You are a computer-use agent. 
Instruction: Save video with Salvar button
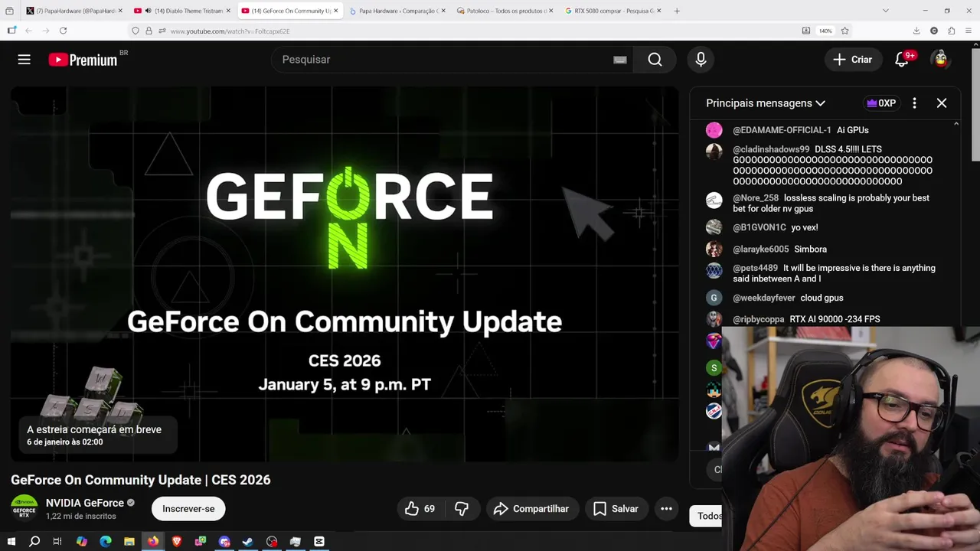pyautogui.click(x=616, y=509)
